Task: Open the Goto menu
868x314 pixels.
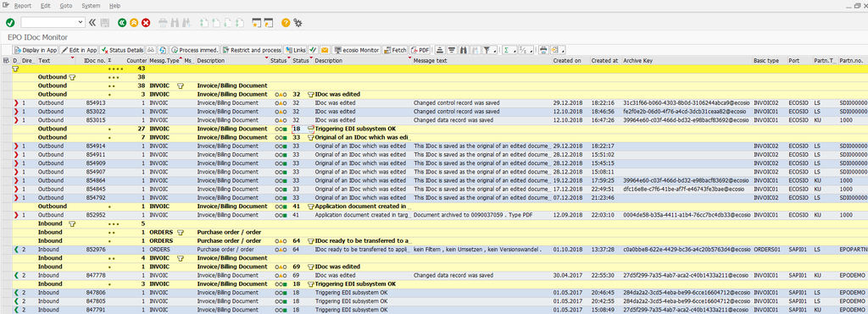Action: (66, 6)
